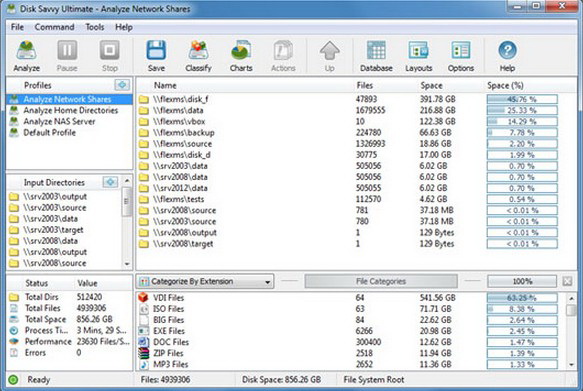
Task: Open the Charts tool
Action: pos(241,56)
